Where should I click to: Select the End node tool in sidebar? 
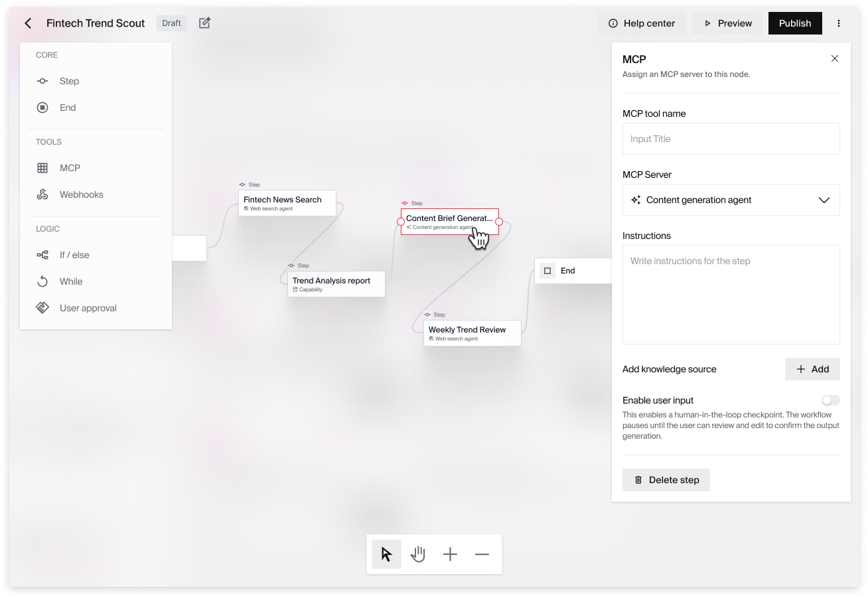[x=67, y=107]
